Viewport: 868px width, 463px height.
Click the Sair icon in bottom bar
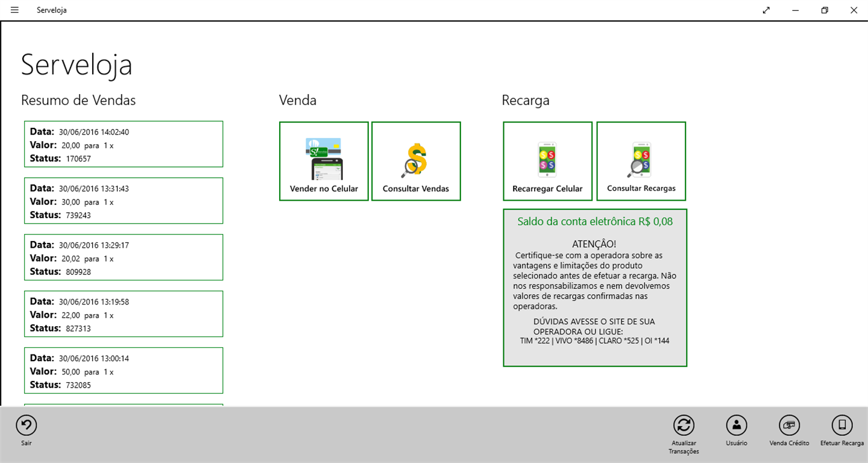[x=26, y=426]
